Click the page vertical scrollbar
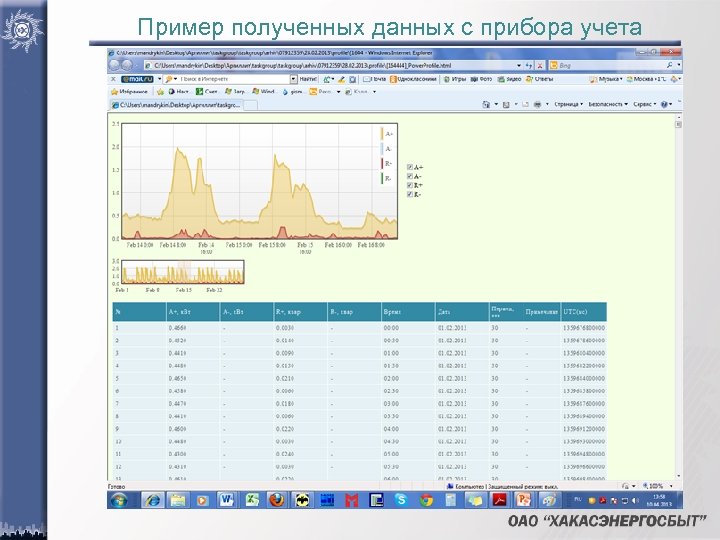This screenshot has height=540, width=720. tap(678, 297)
